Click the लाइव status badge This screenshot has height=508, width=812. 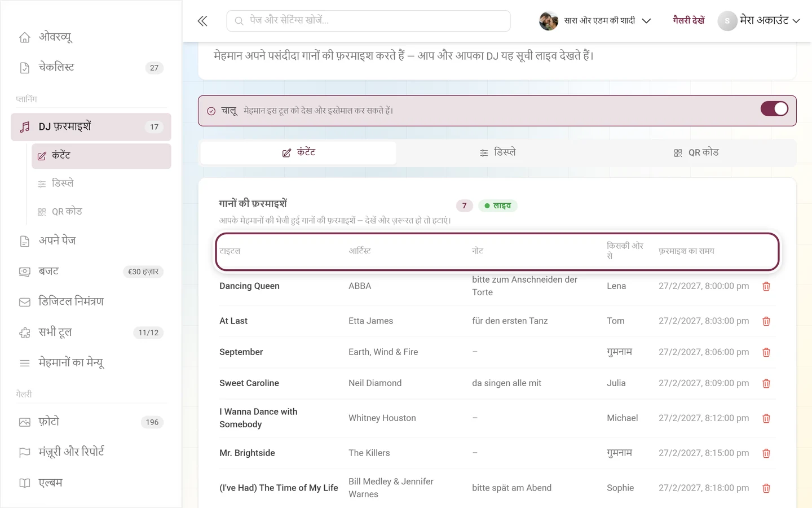pos(498,206)
